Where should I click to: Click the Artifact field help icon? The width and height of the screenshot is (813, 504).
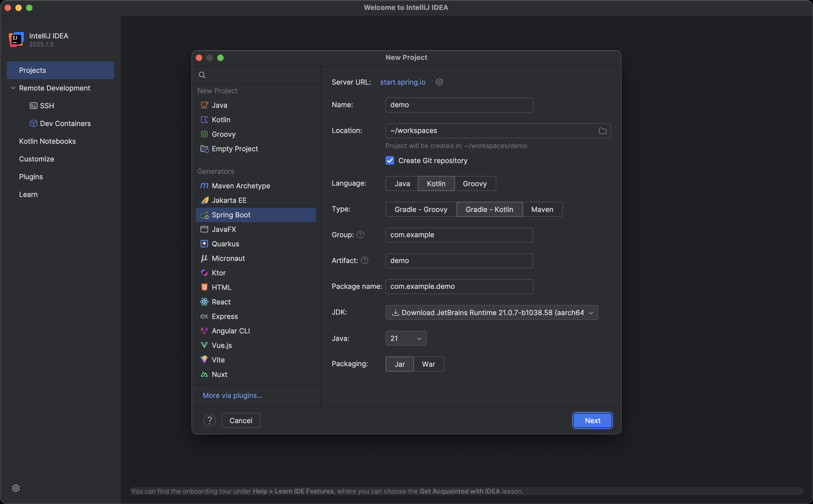[x=365, y=260]
